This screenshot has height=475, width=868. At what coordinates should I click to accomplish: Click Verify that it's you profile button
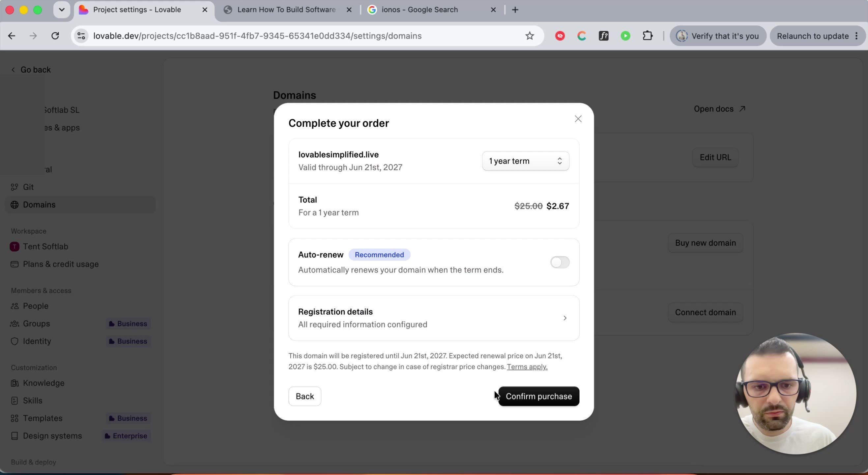point(718,36)
